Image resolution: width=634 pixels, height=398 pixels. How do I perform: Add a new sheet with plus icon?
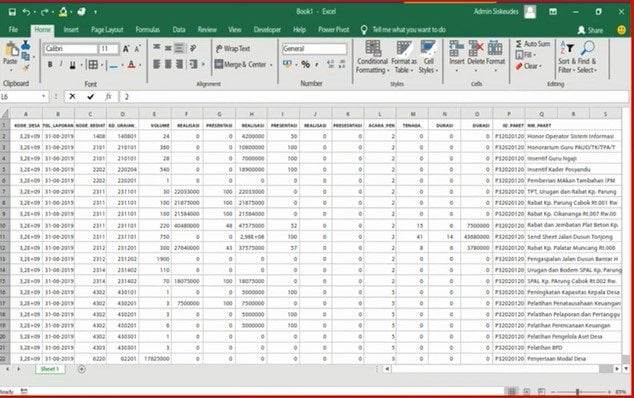(x=82, y=369)
